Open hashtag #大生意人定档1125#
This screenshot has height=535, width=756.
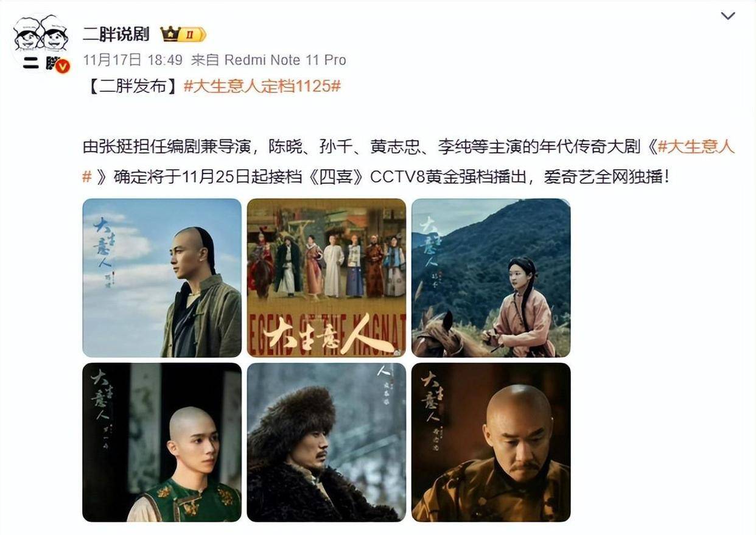262,86
